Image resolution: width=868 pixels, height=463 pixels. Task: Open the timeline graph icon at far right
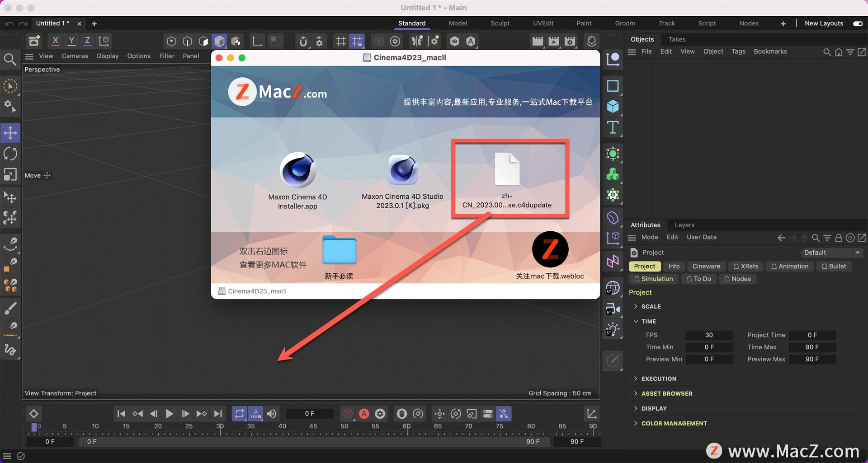tap(591, 414)
